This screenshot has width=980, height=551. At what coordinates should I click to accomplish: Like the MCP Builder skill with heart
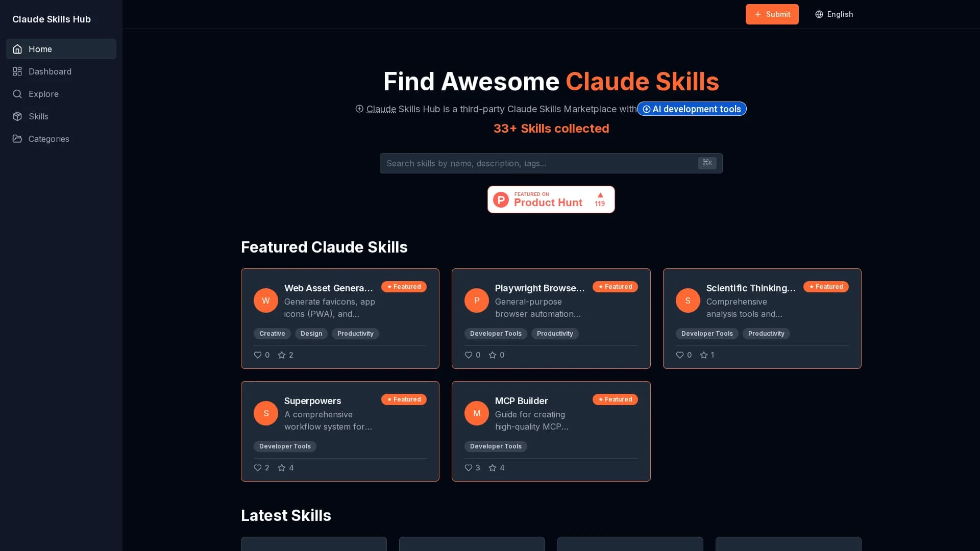pos(469,468)
